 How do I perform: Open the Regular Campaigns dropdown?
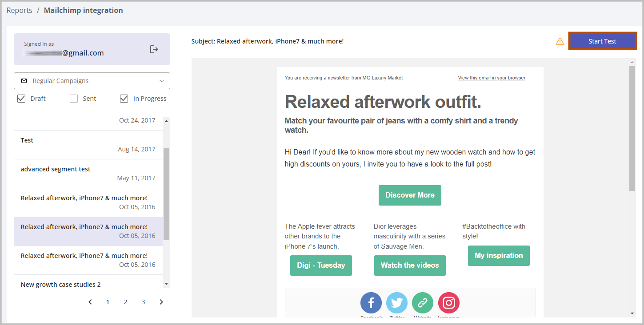(92, 81)
